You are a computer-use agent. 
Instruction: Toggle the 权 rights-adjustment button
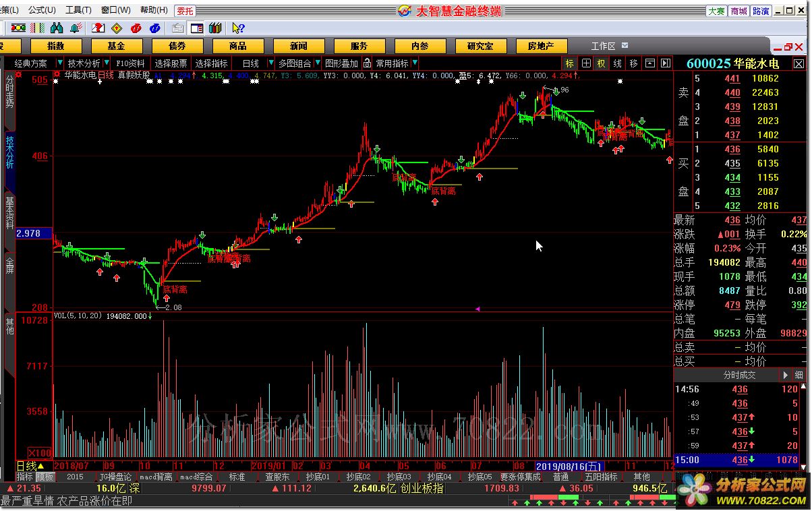(x=601, y=63)
